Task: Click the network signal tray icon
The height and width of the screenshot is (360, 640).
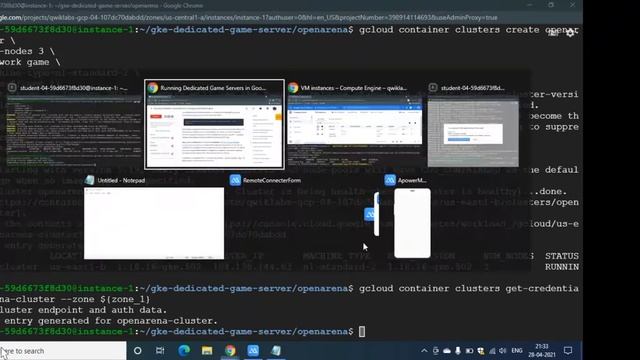Action: point(492,351)
